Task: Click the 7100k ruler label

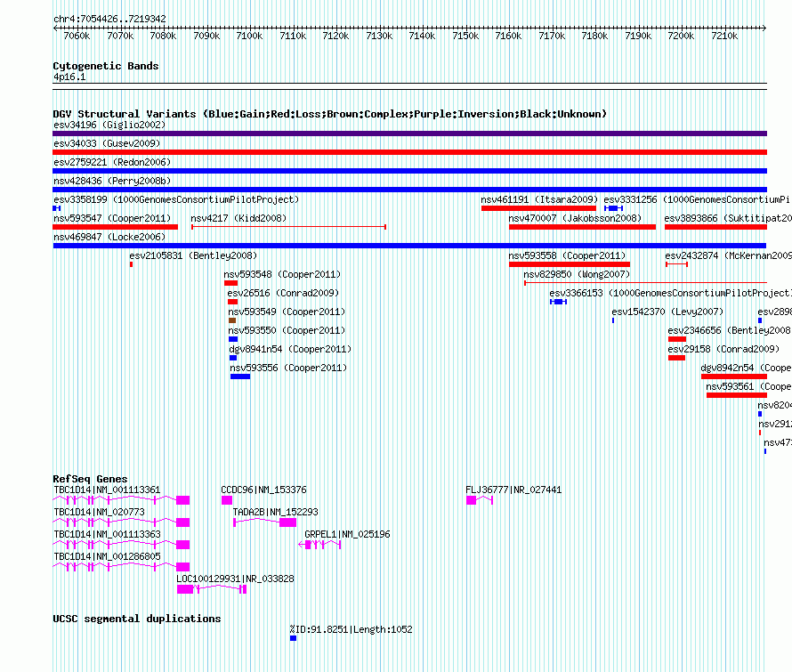Action: click(x=249, y=36)
